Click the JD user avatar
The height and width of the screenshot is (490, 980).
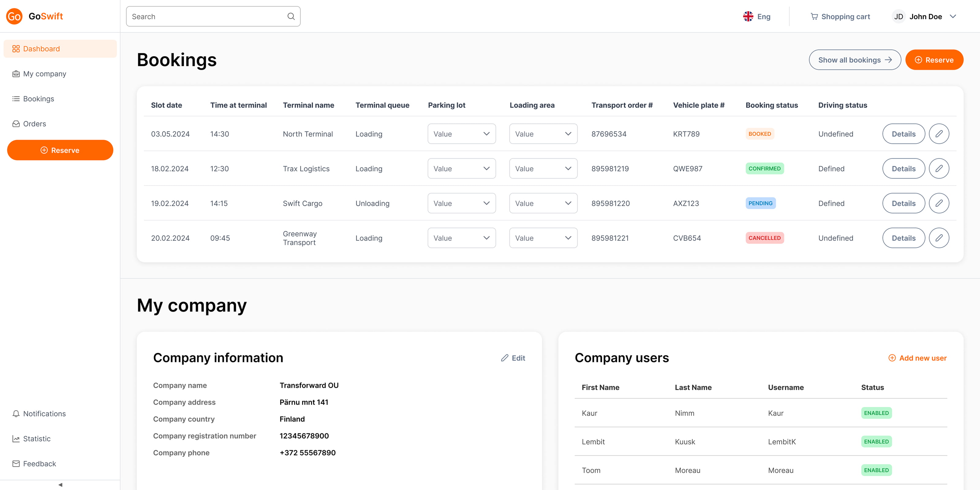[x=898, y=16]
